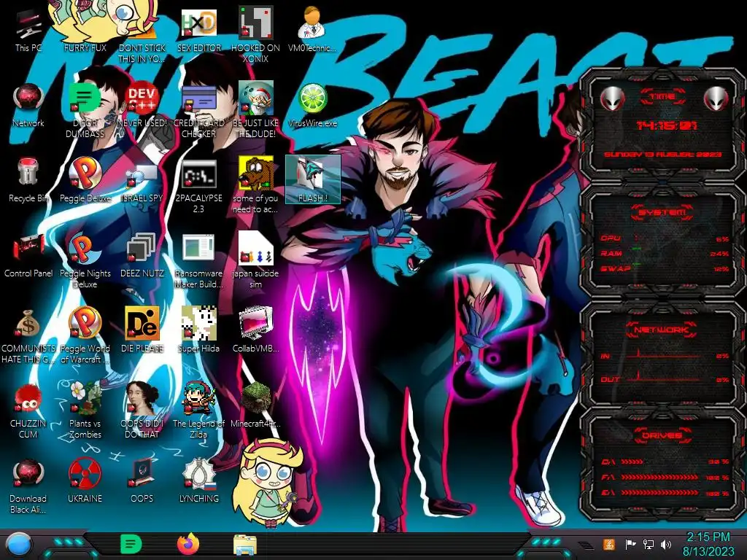This screenshot has width=747, height=560.
Task: Select the VM0Technic... desktop icon
Action: pos(312,29)
